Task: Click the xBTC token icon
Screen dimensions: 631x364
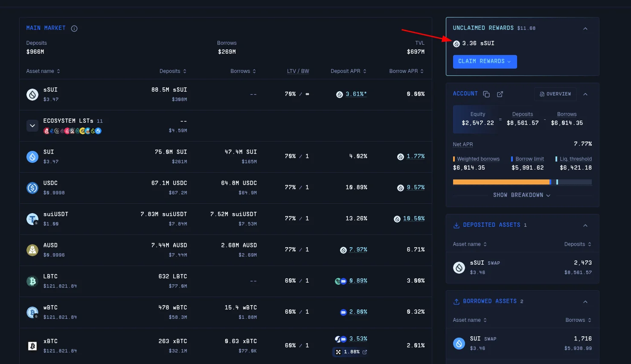Action: click(32, 346)
